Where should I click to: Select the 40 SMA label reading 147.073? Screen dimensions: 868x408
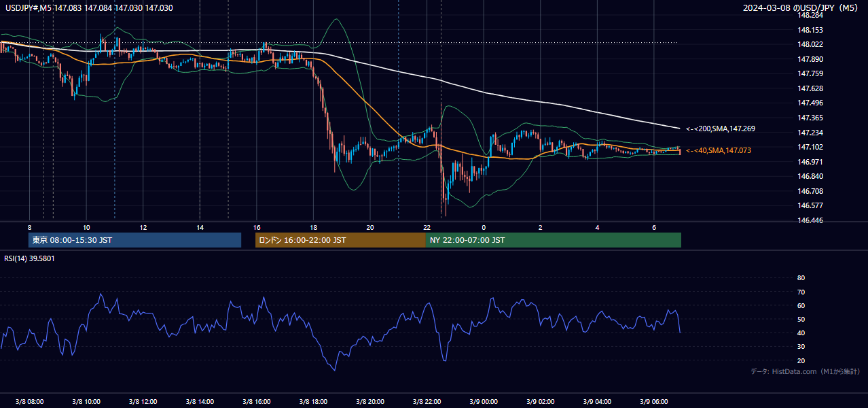(x=719, y=150)
